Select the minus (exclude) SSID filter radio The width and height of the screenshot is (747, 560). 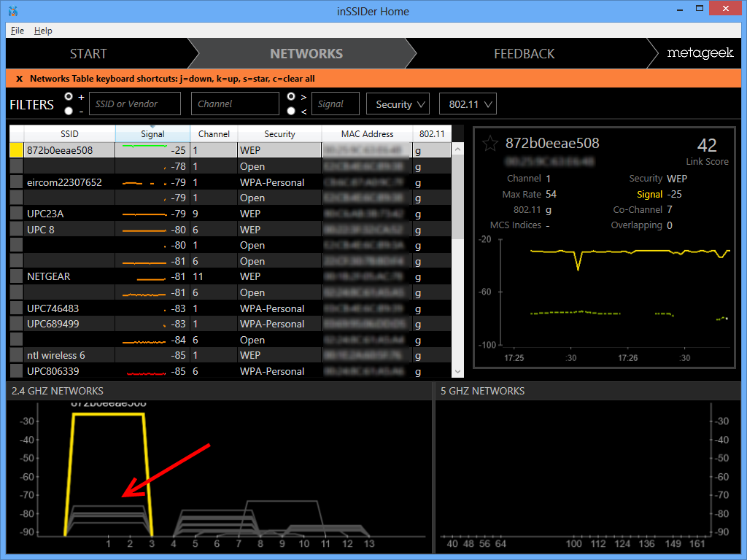pos(69,111)
